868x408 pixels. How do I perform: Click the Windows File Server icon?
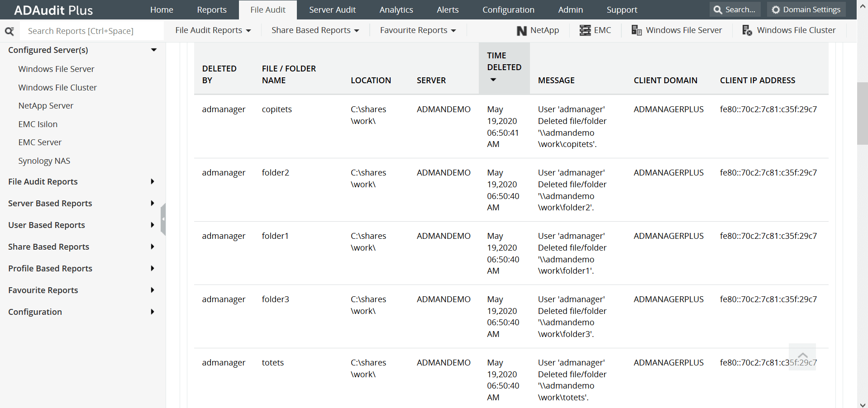[x=636, y=30]
